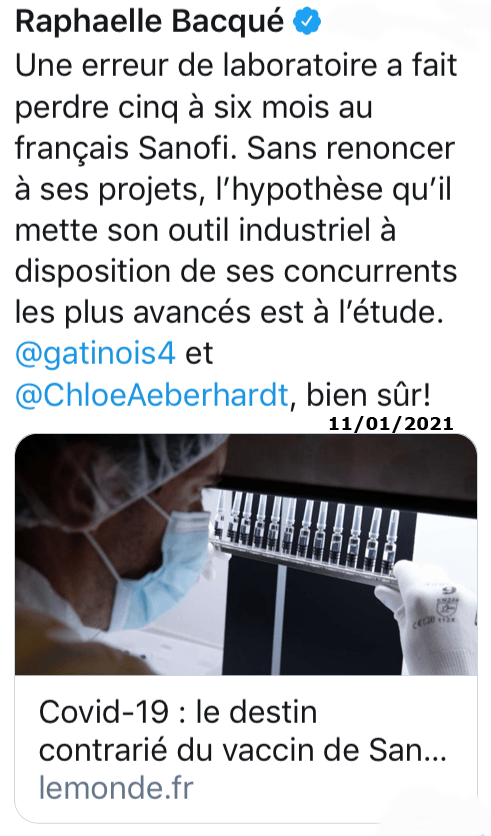Open Raphaelle Bacqué's profile name

coord(150,21)
